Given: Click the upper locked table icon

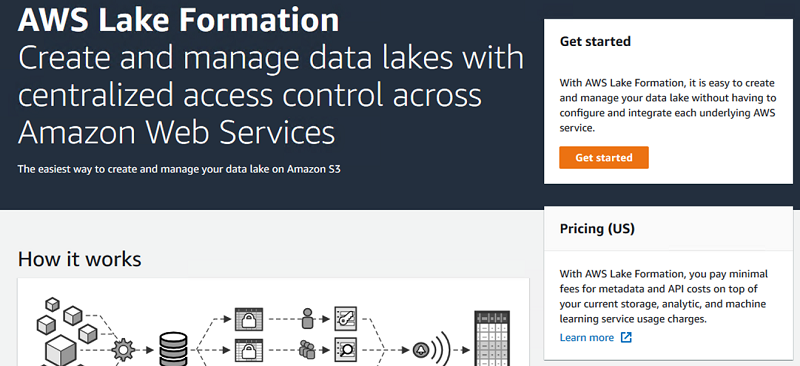Looking at the screenshot, I should click(248, 320).
